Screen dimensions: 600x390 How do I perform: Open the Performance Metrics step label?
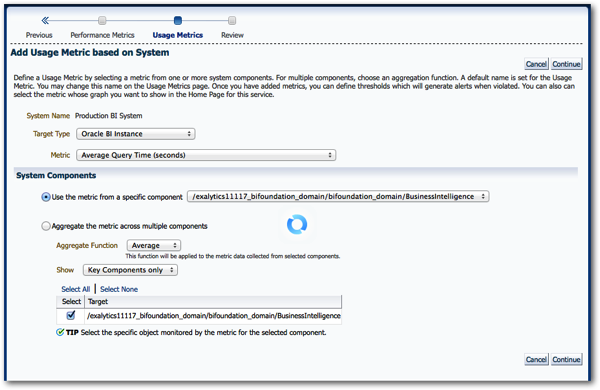(102, 35)
